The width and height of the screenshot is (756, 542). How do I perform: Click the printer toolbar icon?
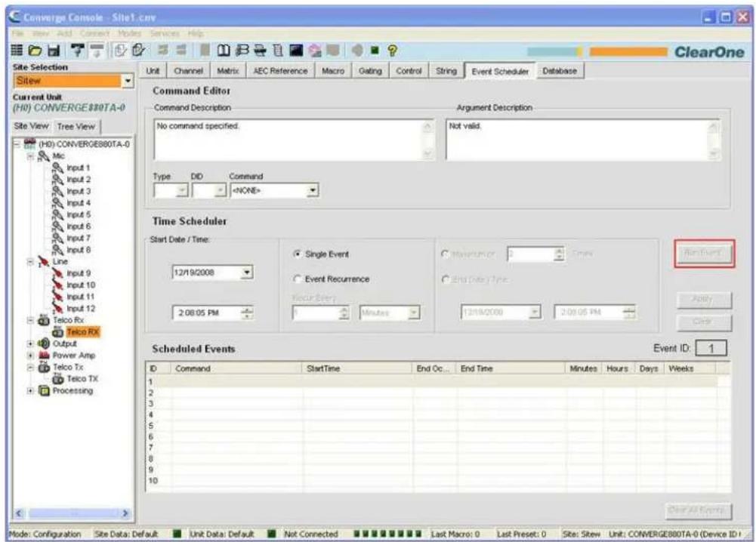[x=260, y=50]
